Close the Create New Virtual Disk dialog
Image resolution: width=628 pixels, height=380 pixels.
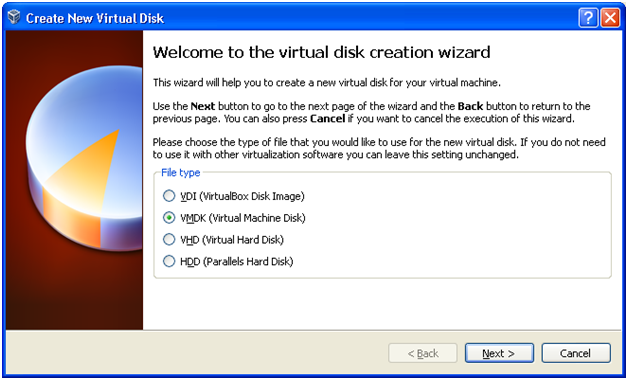(x=610, y=18)
